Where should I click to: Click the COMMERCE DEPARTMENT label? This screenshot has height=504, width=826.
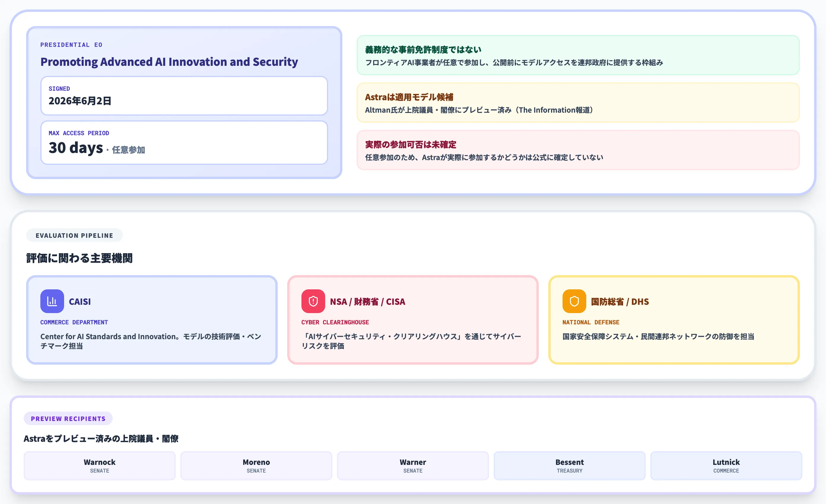74,322
